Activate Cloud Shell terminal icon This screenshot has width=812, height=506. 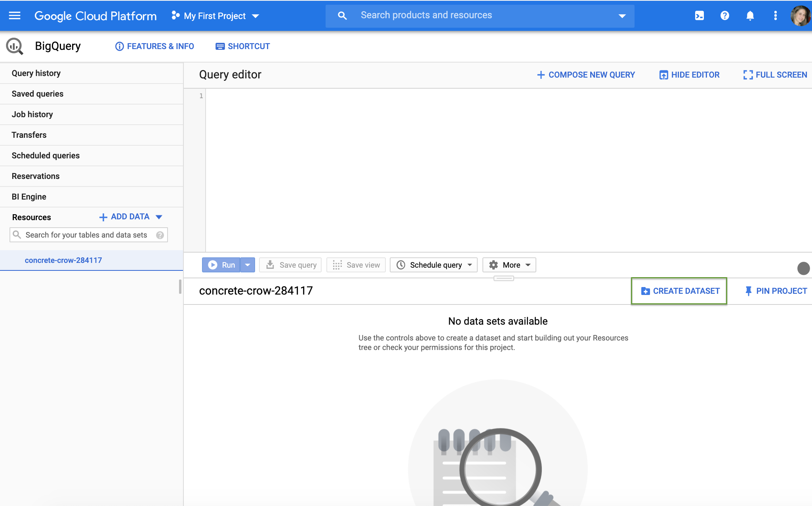pyautogui.click(x=700, y=15)
